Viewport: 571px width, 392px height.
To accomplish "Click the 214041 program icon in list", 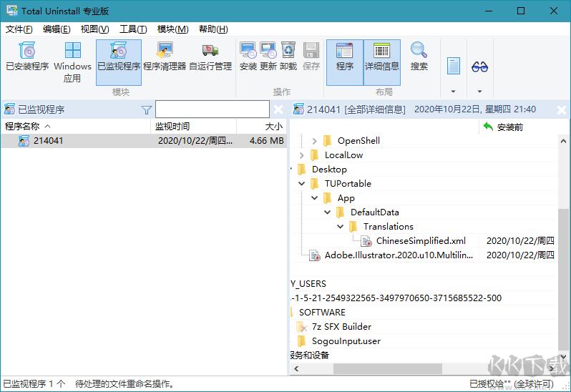I will coord(24,141).
